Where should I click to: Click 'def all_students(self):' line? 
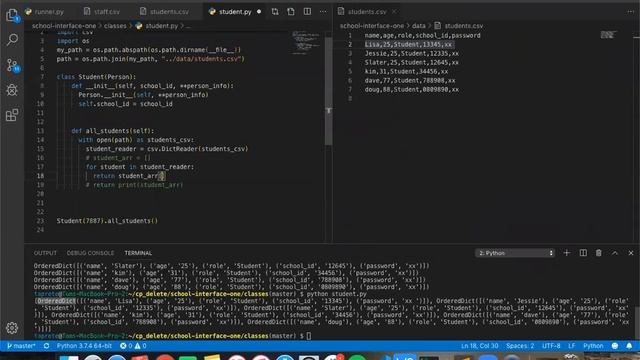click(113, 131)
